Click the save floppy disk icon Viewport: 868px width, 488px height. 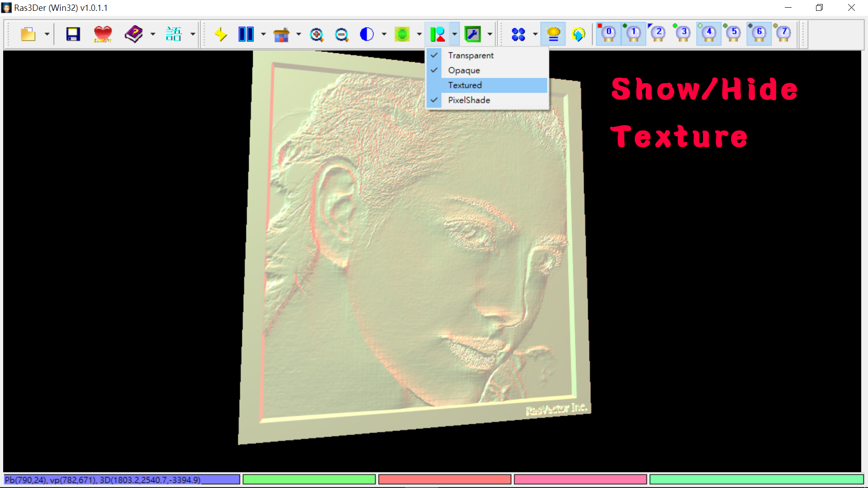click(x=73, y=34)
